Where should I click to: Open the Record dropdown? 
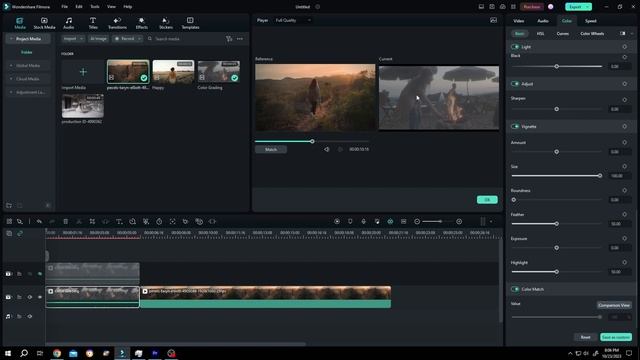coord(128,38)
